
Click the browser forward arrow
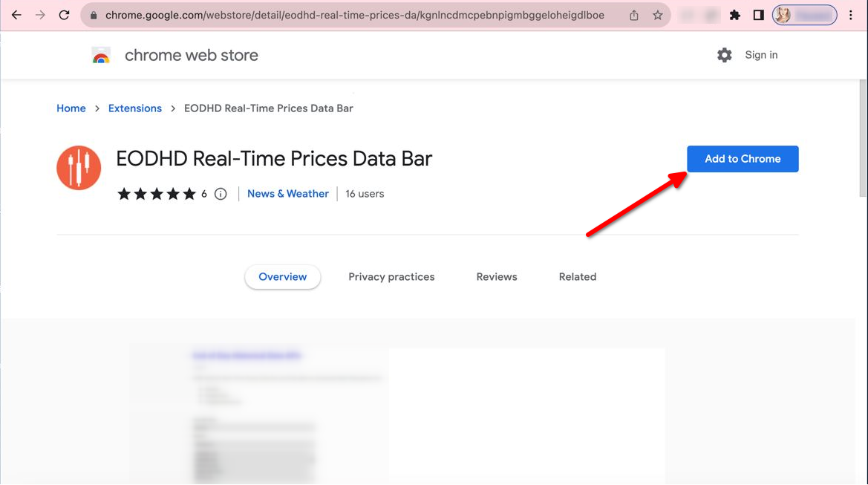coord(40,15)
